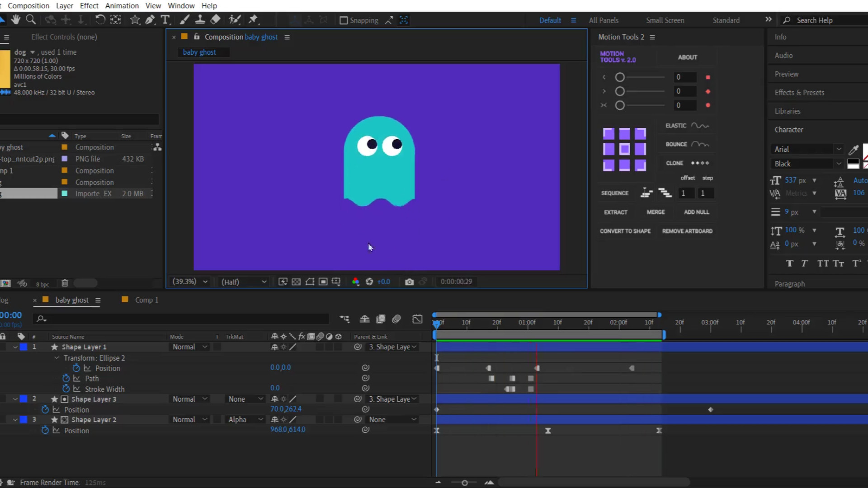This screenshot has height=488, width=868.
Task: Switch to the Comp 1 timeline tab
Action: 146,300
